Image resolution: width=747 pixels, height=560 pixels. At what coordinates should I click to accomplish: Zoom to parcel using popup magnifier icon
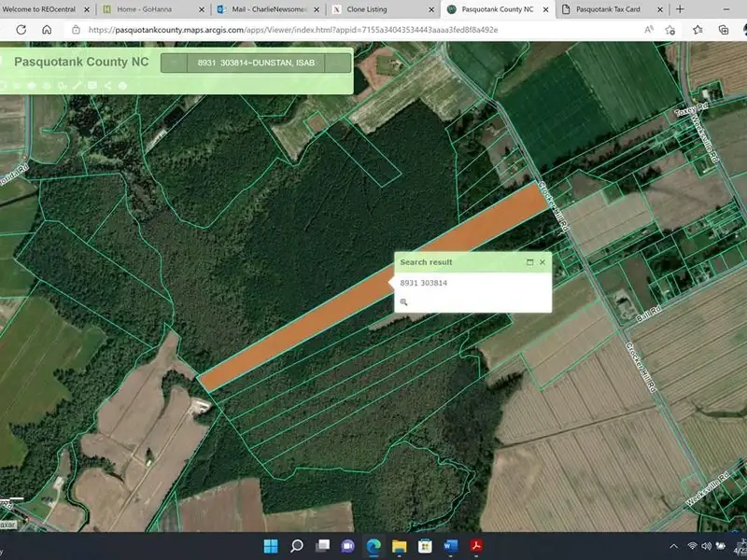coord(403,302)
